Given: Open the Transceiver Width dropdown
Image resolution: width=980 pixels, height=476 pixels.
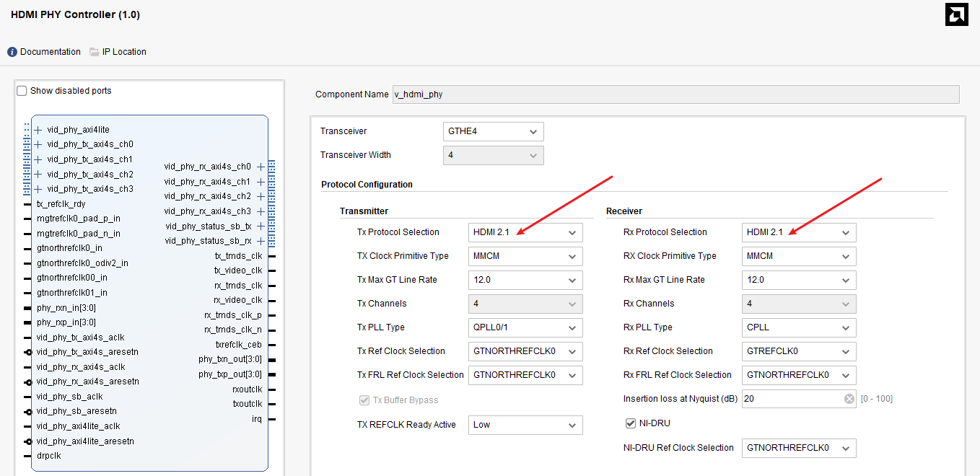Looking at the screenshot, I should pos(493,155).
